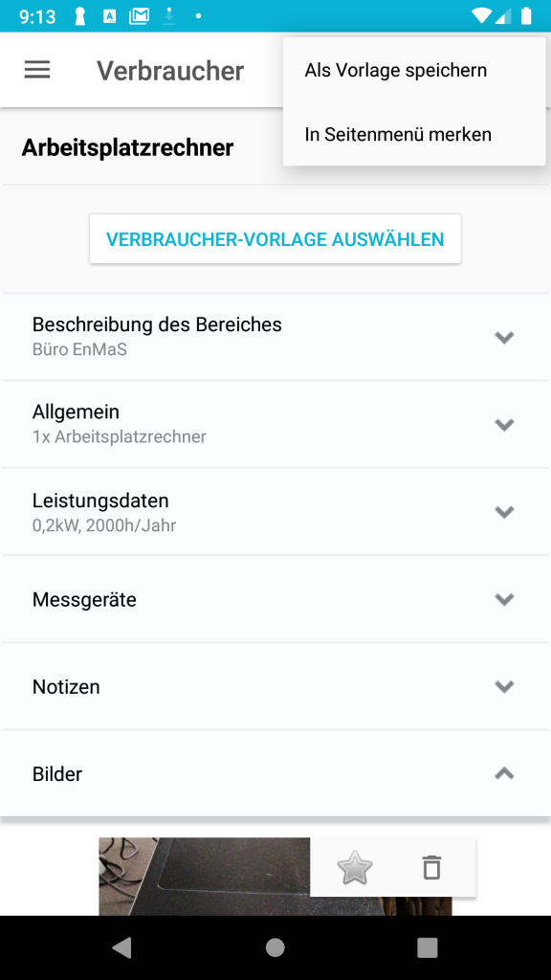Mark image as favorite with star
551x980 pixels.
[354, 867]
